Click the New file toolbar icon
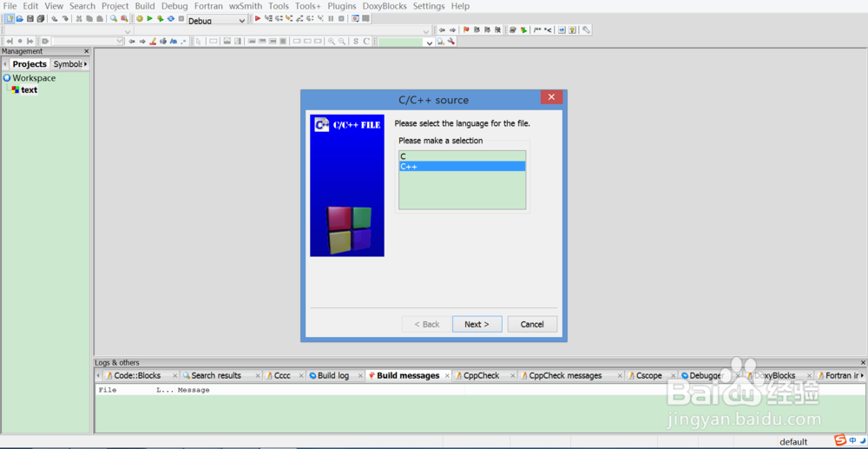 [10, 18]
